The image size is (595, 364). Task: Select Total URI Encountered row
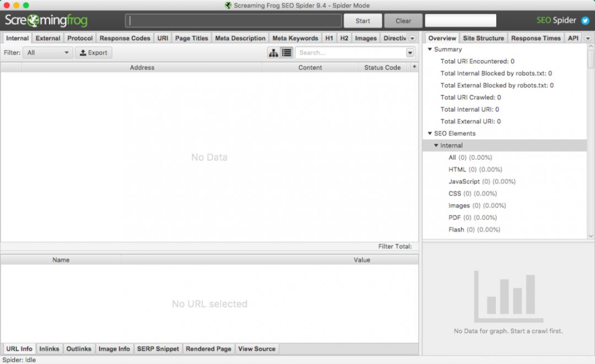coord(477,62)
